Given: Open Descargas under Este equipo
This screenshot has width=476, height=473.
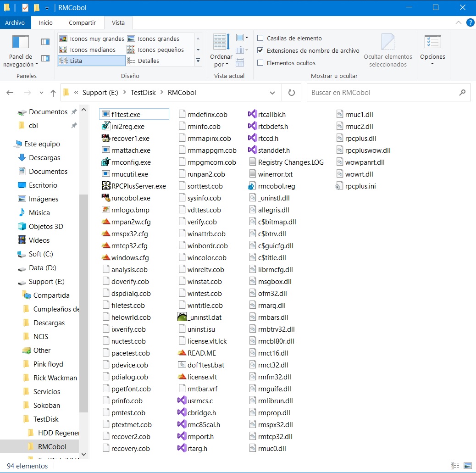Looking at the screenshot, I should (44, 158).
